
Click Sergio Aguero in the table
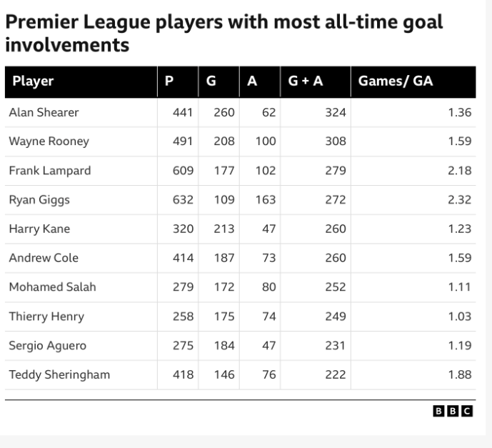point(47,346)
